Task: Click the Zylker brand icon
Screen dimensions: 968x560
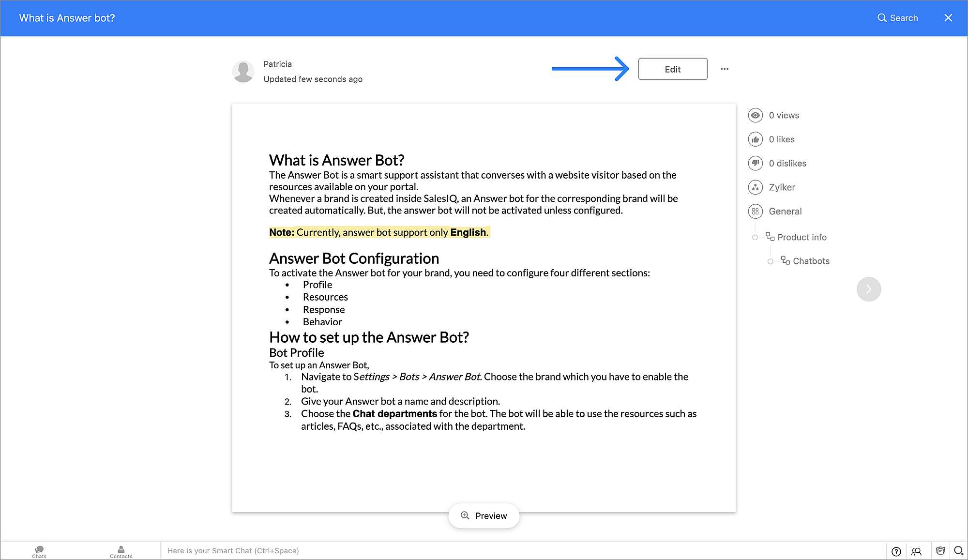Action: coord(755,187)
